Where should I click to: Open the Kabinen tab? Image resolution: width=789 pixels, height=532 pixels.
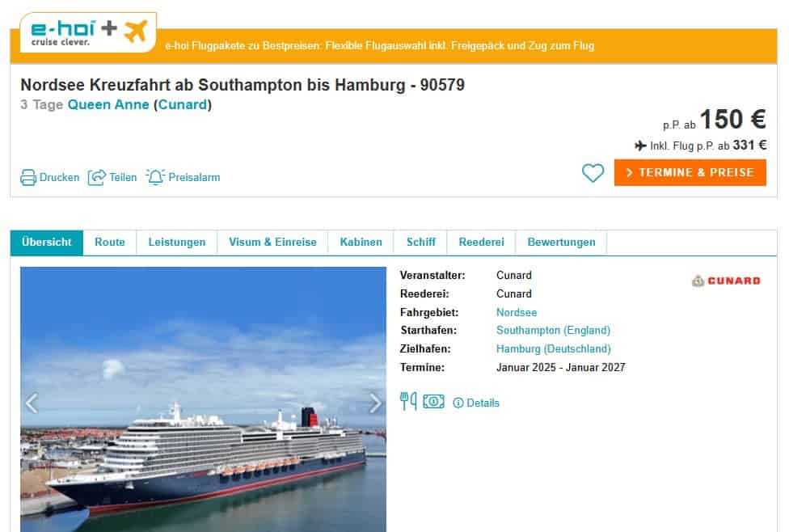361,243
